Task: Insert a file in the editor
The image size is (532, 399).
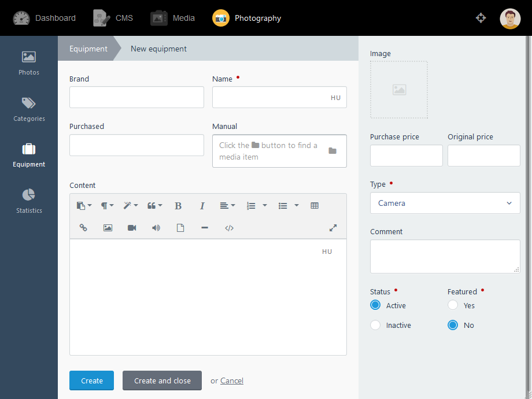Action: click(180, 228)
